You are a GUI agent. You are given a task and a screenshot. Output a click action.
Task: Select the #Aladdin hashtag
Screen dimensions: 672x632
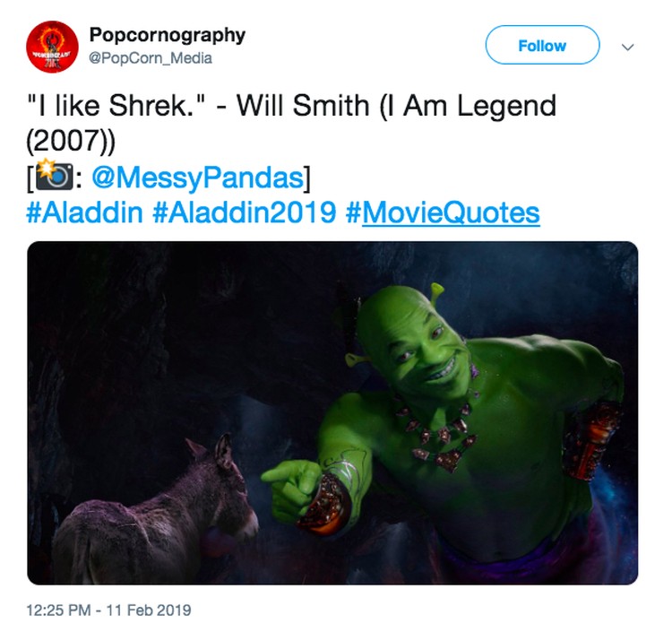click(84, 212)
